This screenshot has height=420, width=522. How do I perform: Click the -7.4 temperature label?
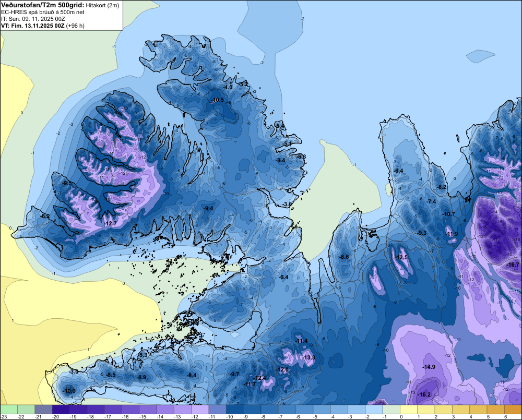(x=432, y=202)
